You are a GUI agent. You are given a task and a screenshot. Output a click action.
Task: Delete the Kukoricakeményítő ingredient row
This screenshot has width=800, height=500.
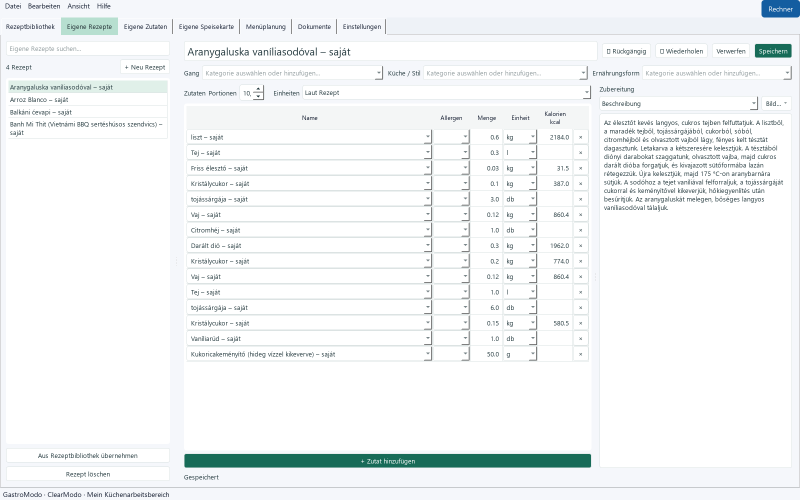coord(580,354)
